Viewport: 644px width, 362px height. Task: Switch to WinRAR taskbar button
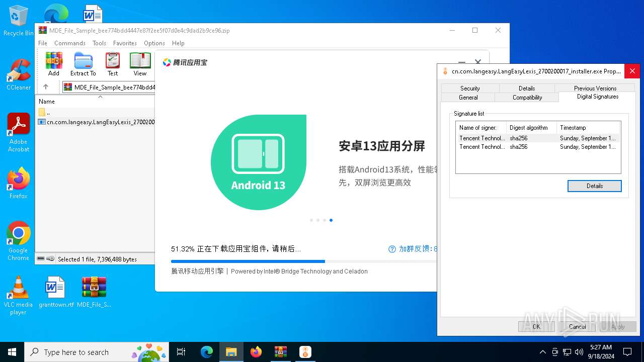click(x=280, y=352)
